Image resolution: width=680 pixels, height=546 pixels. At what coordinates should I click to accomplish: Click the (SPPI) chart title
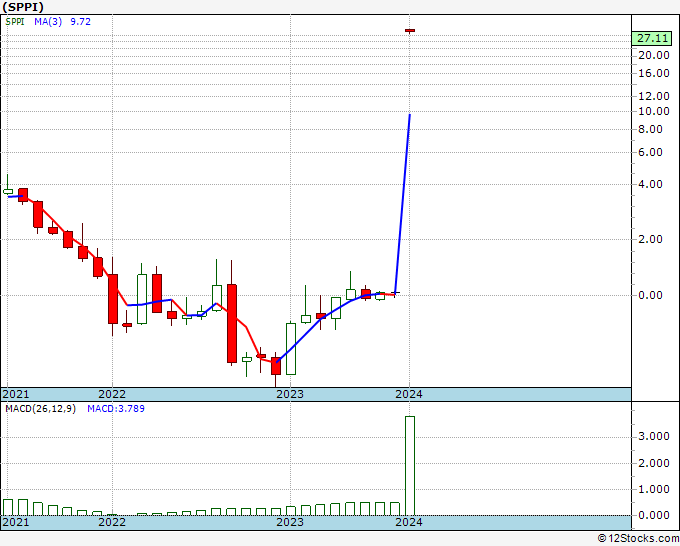click(x=23, y=7)
